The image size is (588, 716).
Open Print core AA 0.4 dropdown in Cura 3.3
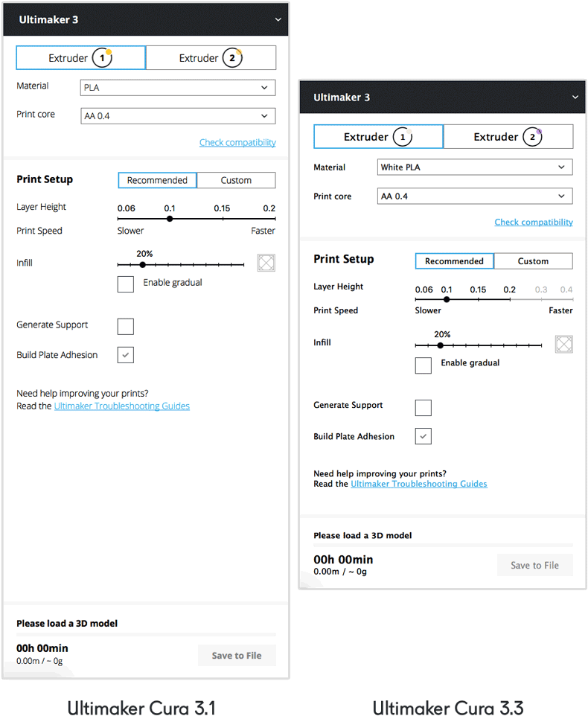475,196
